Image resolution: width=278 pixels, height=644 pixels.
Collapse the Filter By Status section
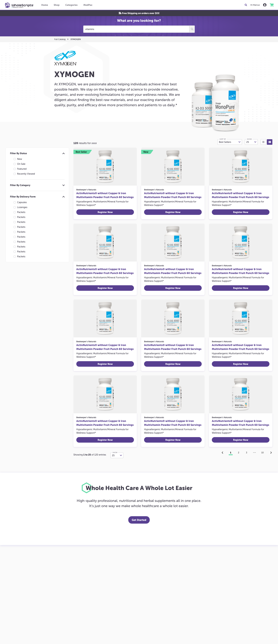[x=63, y=153]
